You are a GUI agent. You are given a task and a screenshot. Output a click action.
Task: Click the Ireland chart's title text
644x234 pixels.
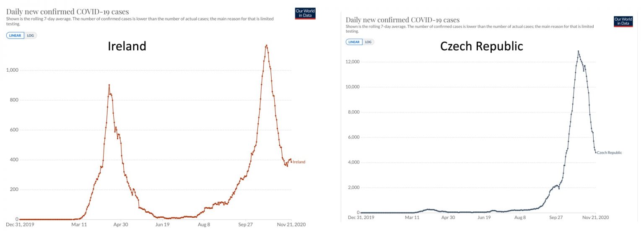68,11
